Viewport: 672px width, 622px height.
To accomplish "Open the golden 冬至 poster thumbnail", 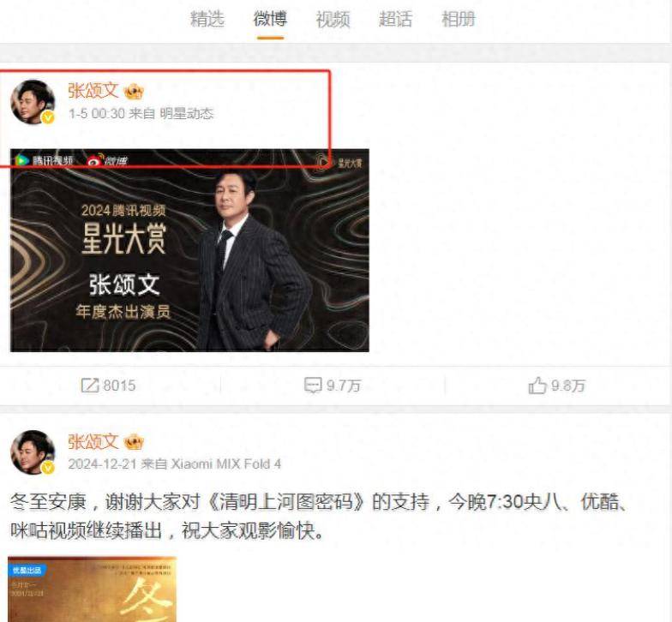I will click(92, 589).
